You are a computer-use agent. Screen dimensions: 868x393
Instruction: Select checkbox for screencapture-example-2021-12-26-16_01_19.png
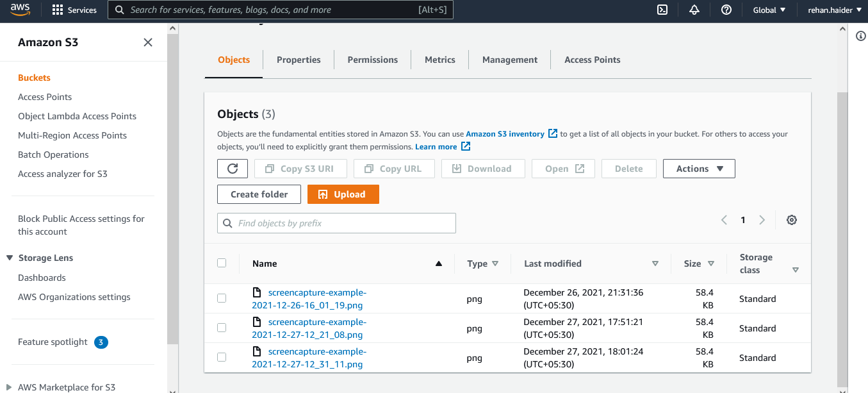click(222, 298)
